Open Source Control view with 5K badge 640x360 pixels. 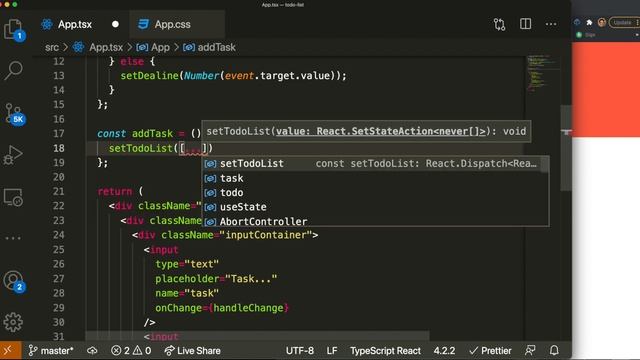(14, 114)
